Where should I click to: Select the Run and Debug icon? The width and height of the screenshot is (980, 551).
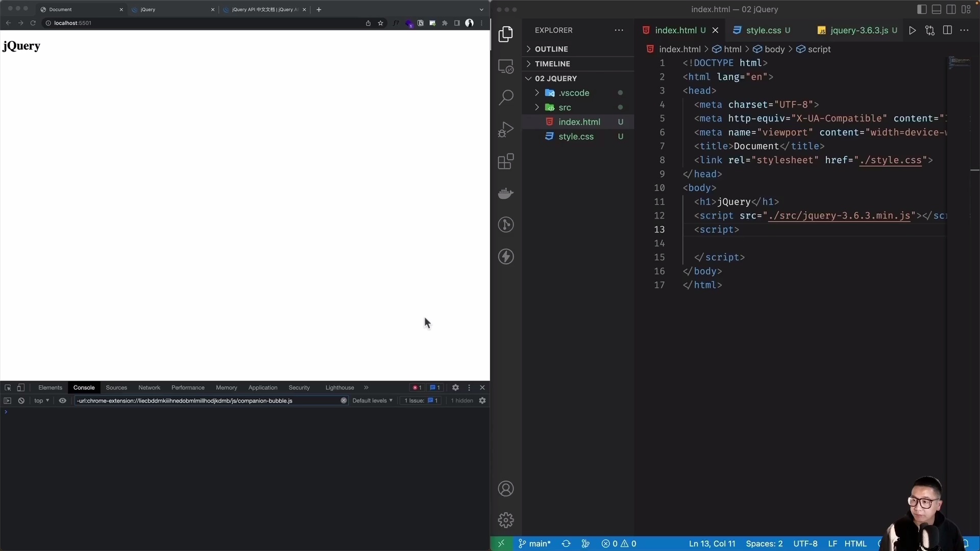point(506,129)
